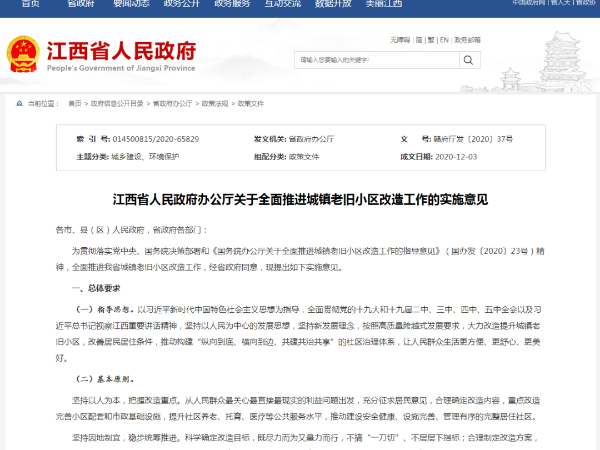The width and height of the screenshot is (600, 450).
Task: Click the 组配分类 value 政策文件
Action: tap(304, 157)
